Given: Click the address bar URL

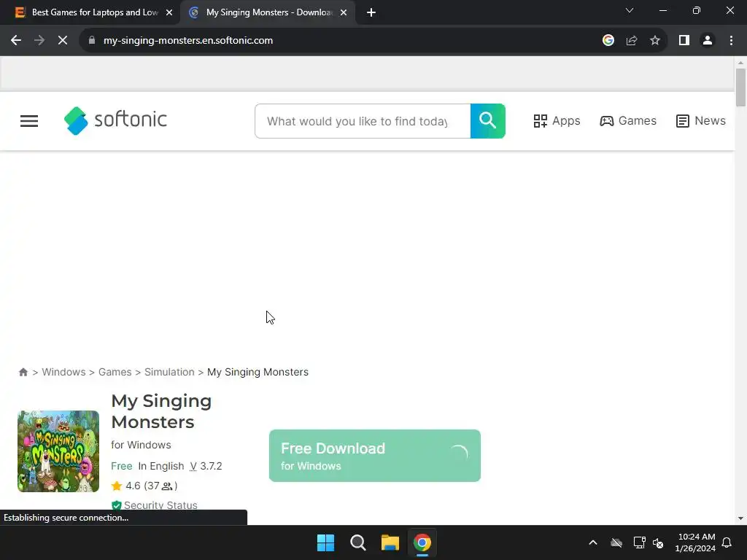Looking at the screenshot, I should click(x=188, y=41).
